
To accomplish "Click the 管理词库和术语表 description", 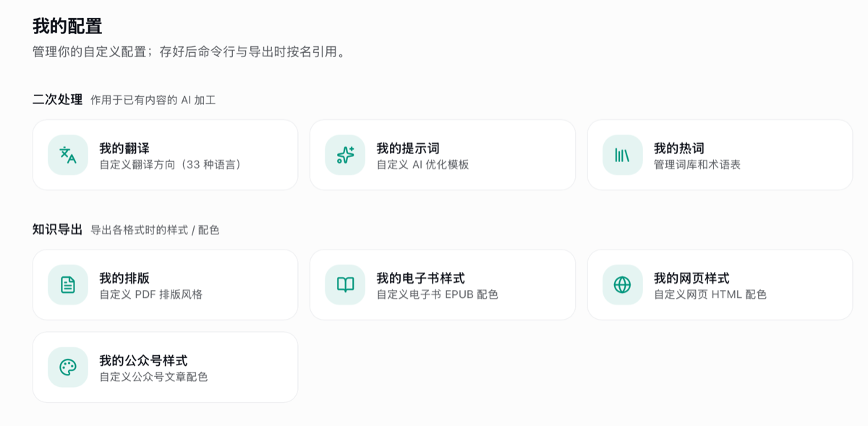I will [697, 164].
